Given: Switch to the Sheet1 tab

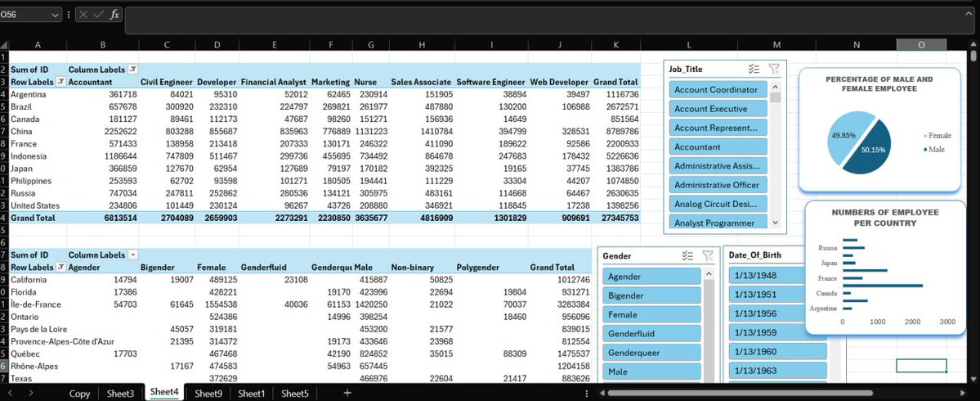Looking at the screenshot, I should pos(251,394).
